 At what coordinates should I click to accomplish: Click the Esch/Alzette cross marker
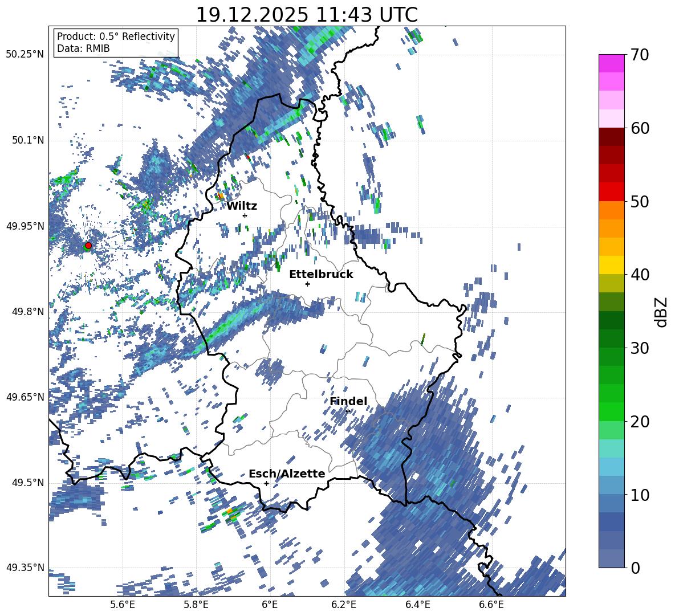pyautogui.click(x=266, y=483)
